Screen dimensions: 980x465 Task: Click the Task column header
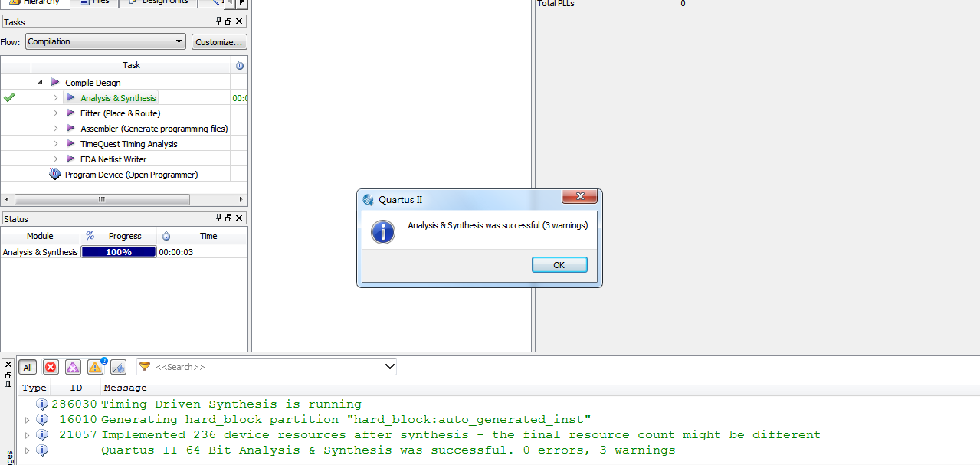coord(131,65)
